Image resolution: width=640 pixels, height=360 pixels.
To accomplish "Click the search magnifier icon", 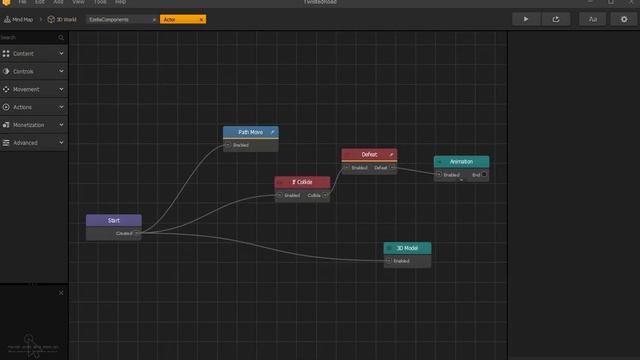I will tap(61, 38).
